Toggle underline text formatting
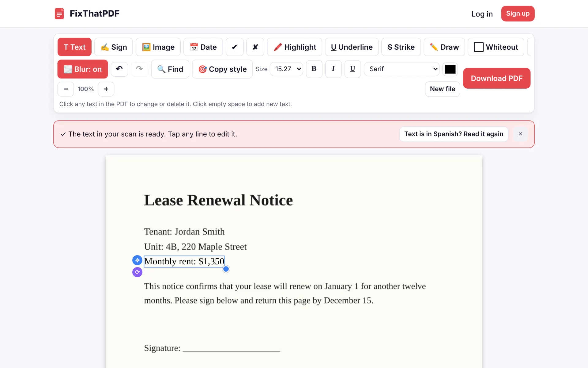 352,69
